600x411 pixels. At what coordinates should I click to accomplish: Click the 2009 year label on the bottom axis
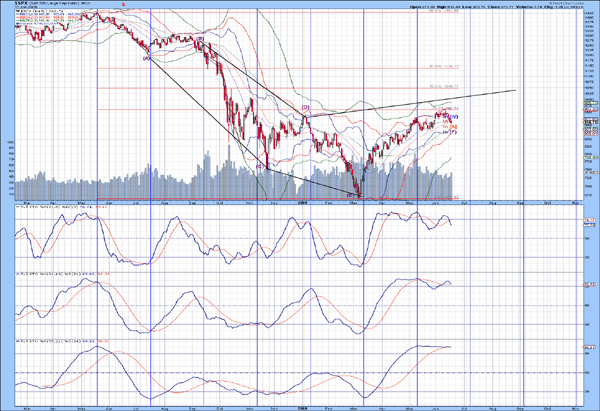coord(304,407)
